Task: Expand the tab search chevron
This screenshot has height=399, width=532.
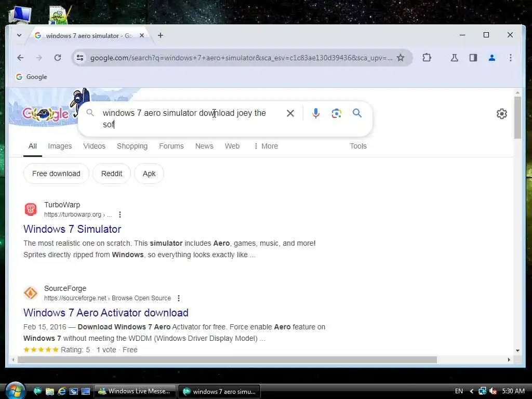Action: coord(19,35)
